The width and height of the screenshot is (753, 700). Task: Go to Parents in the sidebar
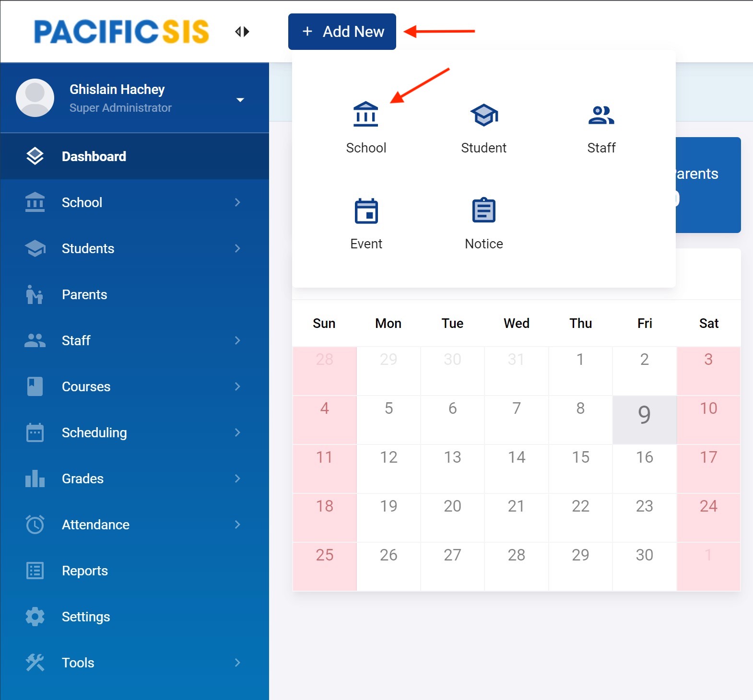84,294
